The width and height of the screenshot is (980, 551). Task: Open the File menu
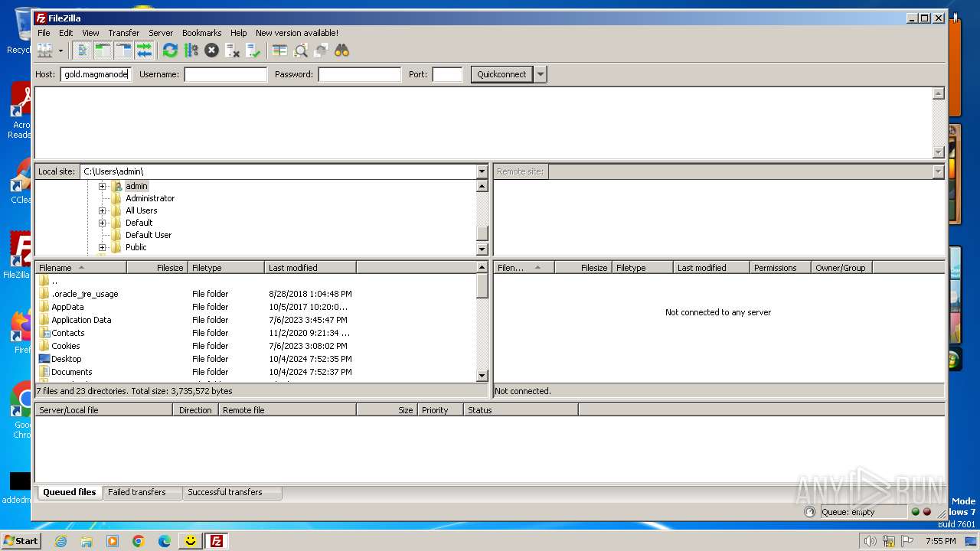[44, 33]
